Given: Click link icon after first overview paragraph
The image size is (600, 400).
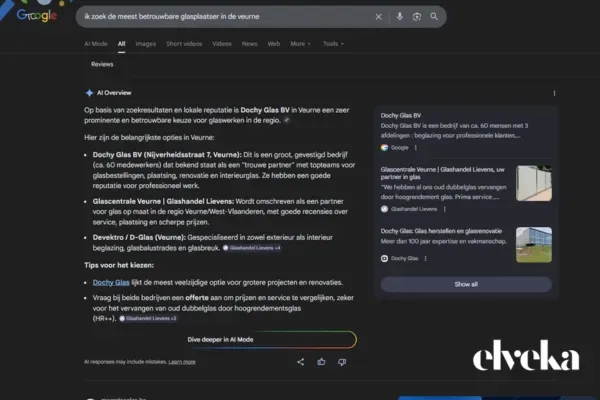Looking at the screenshot, I should (x=287, y=120).
